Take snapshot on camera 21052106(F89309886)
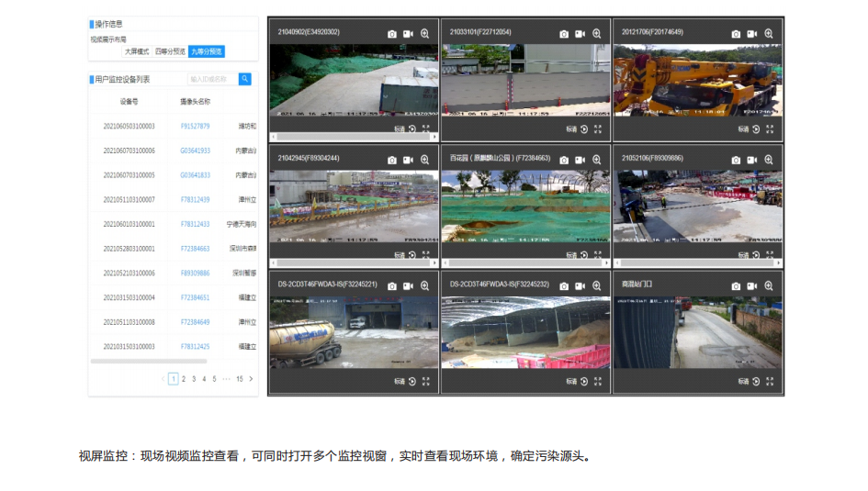This screenshot has width=868, height=491. pyautogui.click(x=736, y=160)
